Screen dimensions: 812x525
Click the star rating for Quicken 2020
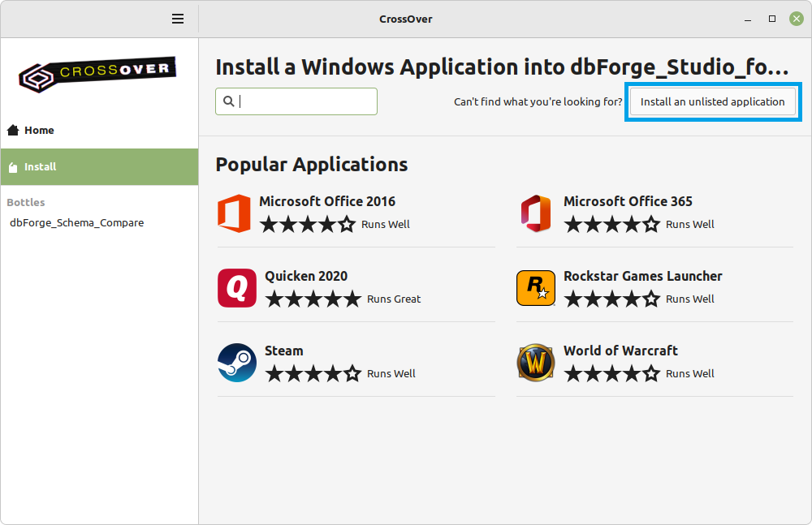[313, 299]
